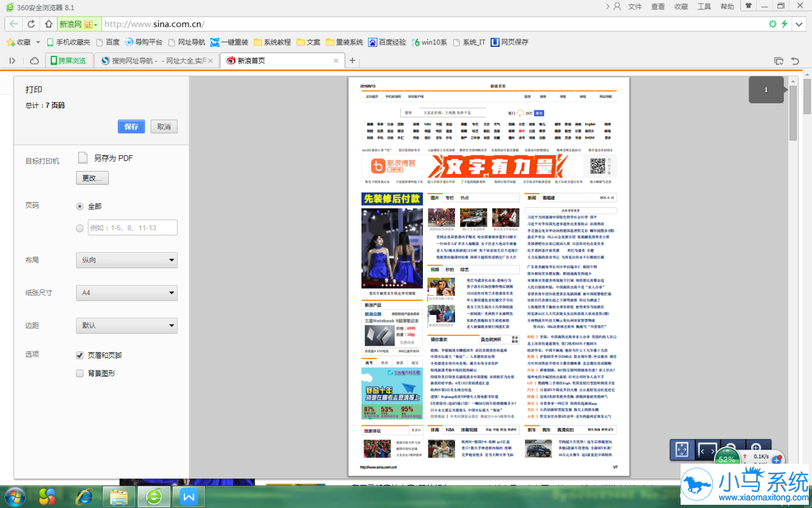Viewport: 812px width, 508px height.
Task: Open the blue W taskbar application
Action: (190, 496)
